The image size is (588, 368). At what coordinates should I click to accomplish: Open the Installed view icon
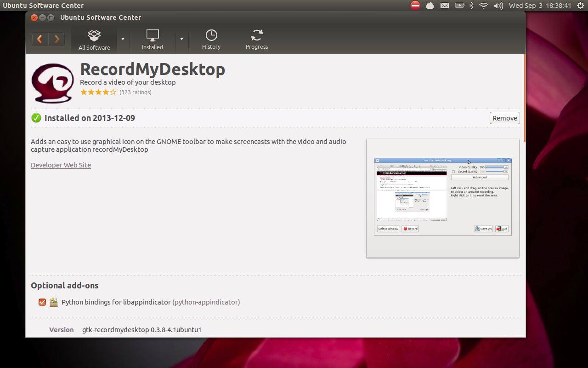(152, 39)
